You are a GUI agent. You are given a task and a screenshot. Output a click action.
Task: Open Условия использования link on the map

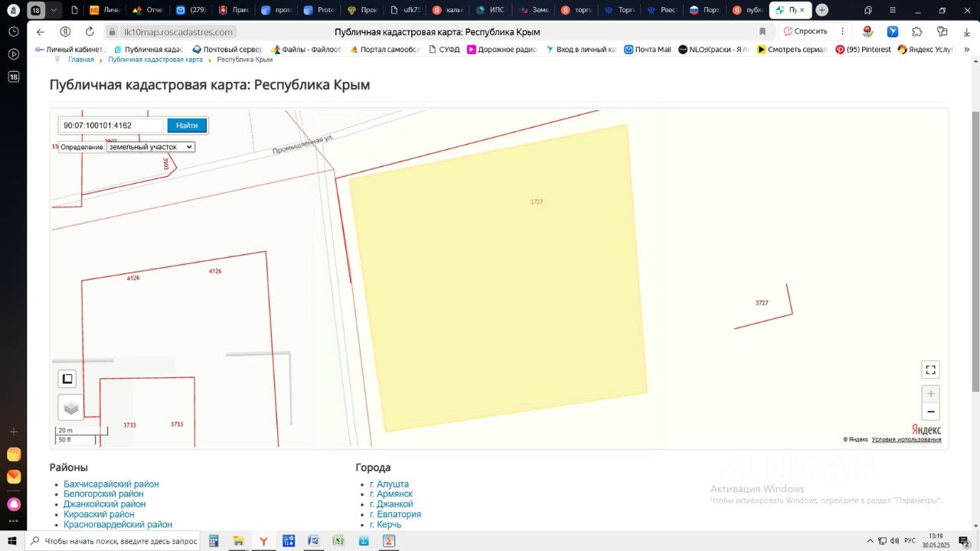(x=906, y=439)
